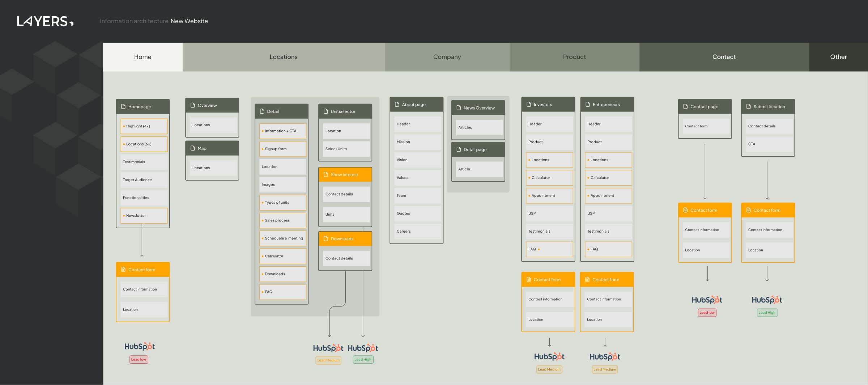Image resolution: width=868 pixels, height=385 pixels.
Task: Click the page icon beside Entrepeneurs
Action: 588,104
